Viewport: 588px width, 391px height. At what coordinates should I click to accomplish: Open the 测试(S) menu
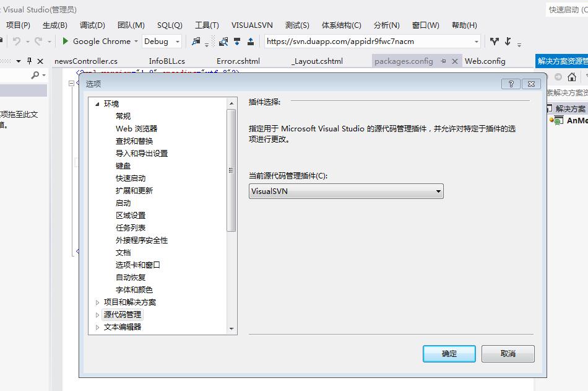click(x=297, y=25)
